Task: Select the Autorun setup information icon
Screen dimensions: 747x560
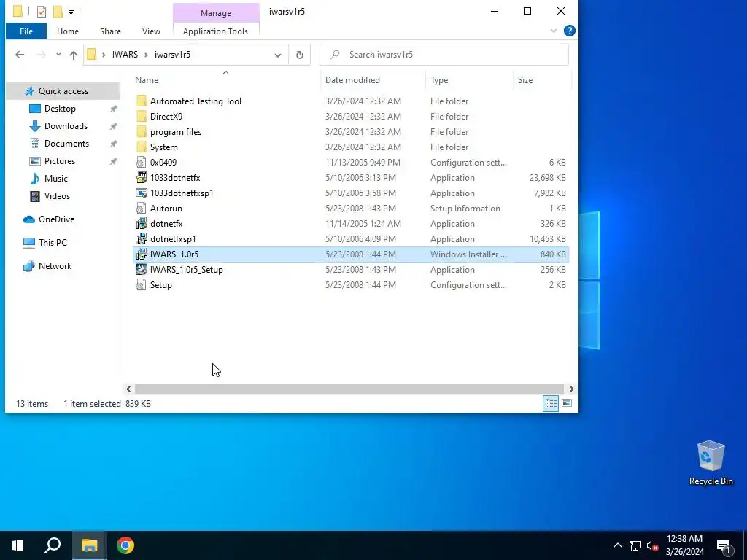Action: [141, 208]
